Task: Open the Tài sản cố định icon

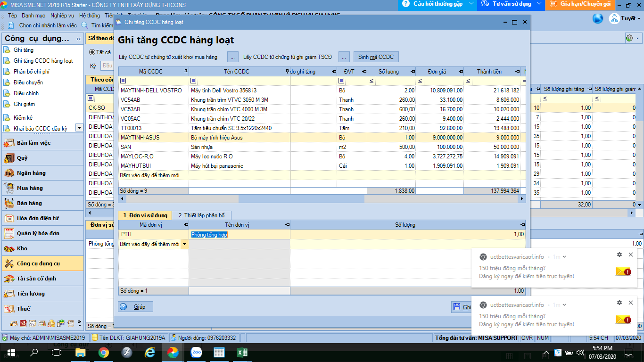Action: click(9, 279)
